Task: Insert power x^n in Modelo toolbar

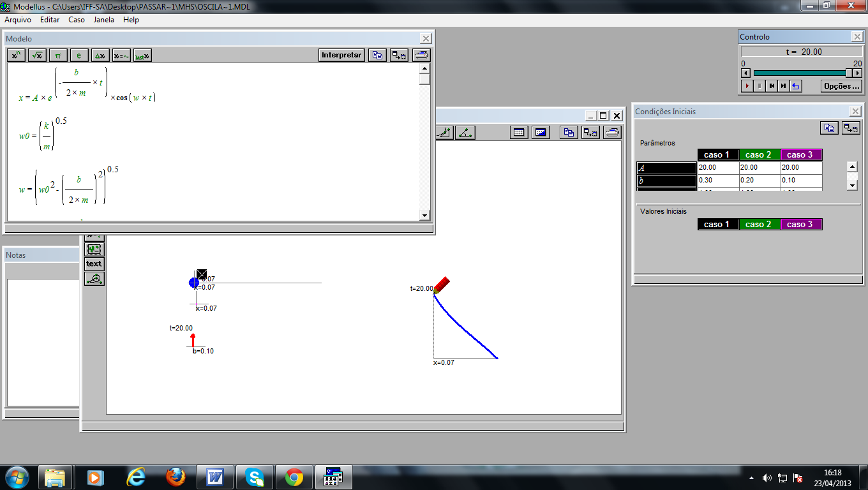Action: [x=17, y=56]
